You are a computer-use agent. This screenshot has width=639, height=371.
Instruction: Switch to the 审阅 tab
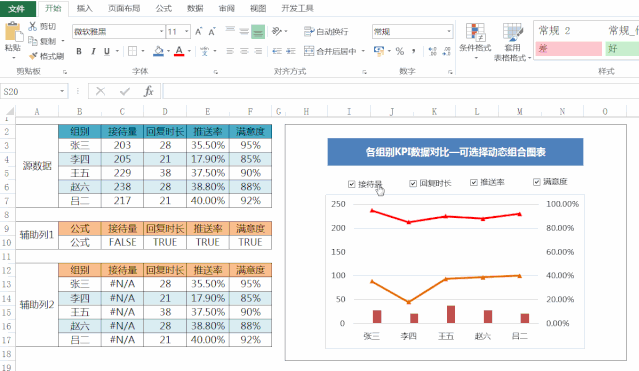(227, 9)
